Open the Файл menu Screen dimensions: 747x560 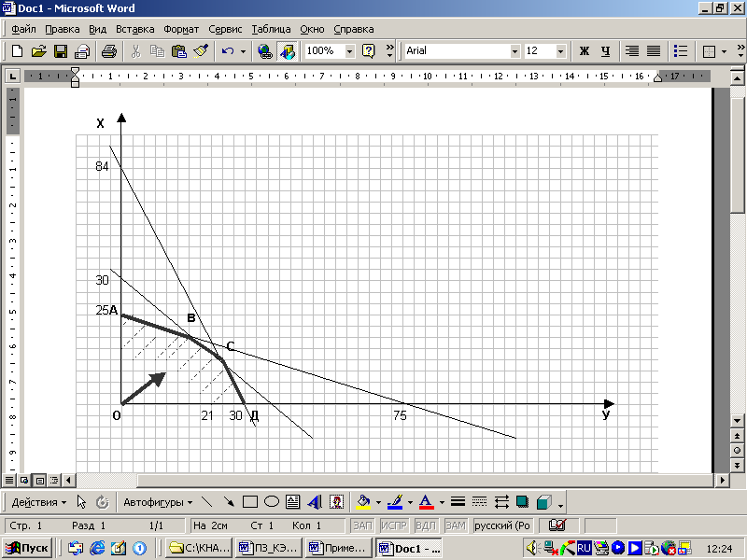[23, 29]
